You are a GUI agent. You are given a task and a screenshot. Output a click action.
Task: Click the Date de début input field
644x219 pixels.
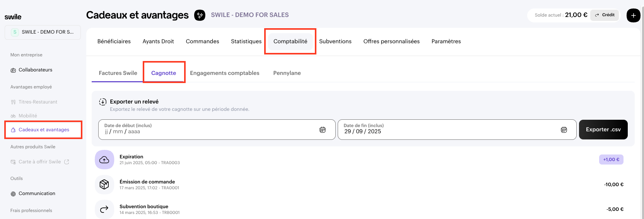[209, 130]
